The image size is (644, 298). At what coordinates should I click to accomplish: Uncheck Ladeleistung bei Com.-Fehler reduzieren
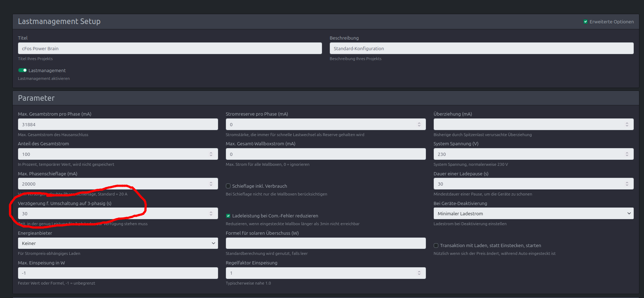click(228, 216)
